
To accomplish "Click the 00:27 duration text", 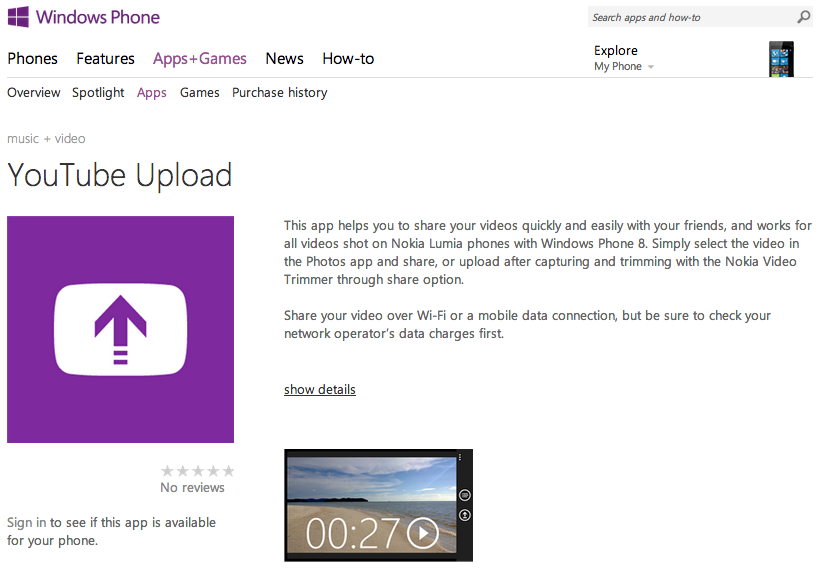I will pyautogui.click(x=353, y=533).
